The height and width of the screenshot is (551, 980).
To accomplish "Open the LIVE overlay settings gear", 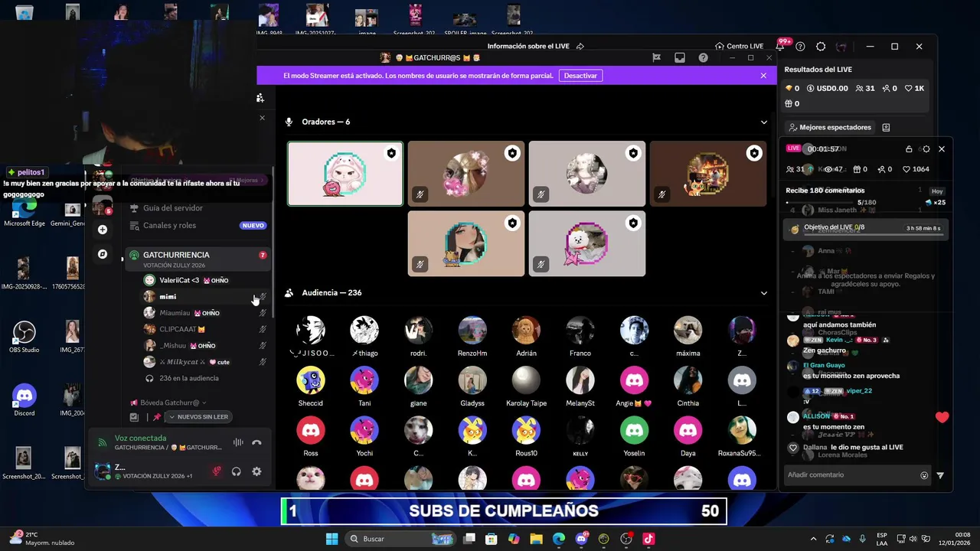I will pyautogui.click(x=926, y=149).
